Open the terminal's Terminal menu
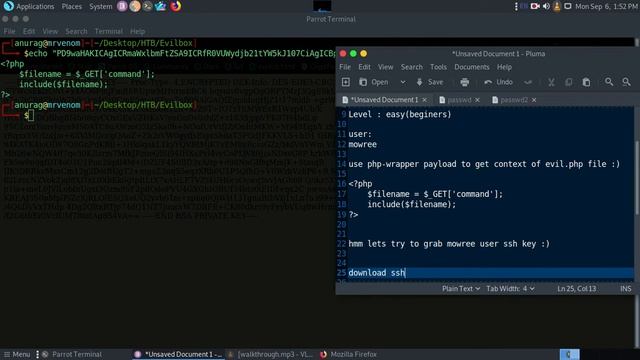This screenshot has width=640, height=360. [109, 31]
